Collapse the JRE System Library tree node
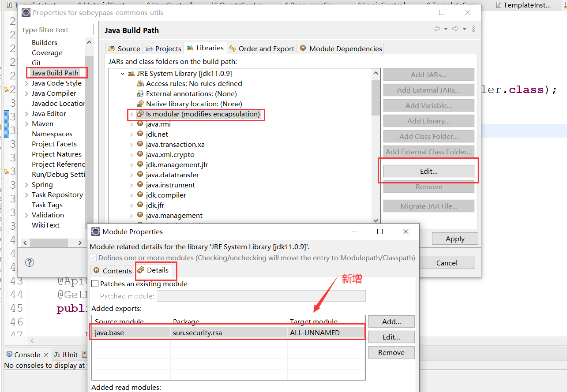 (122, 73)
